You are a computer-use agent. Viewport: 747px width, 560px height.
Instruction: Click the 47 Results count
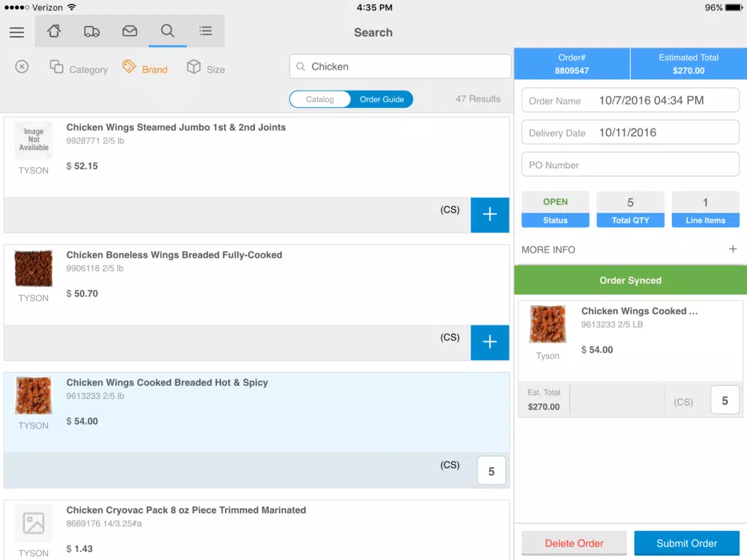478,99
